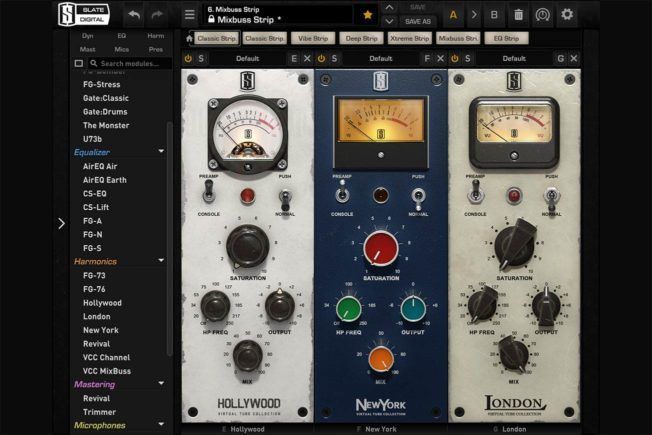Open the hamburger preset menu
Image resolution: width=652 pixels, height=435 pixels.
point(190,15)
